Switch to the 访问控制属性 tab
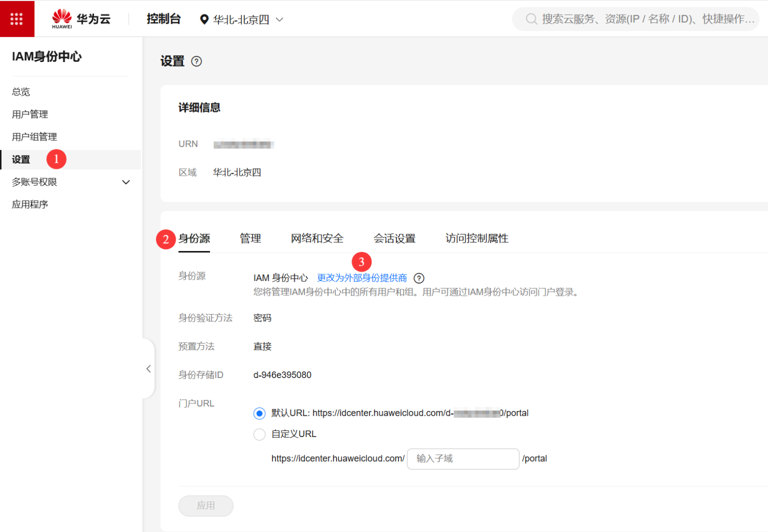Viewport: 768px width, 532px height. [477, 238]
